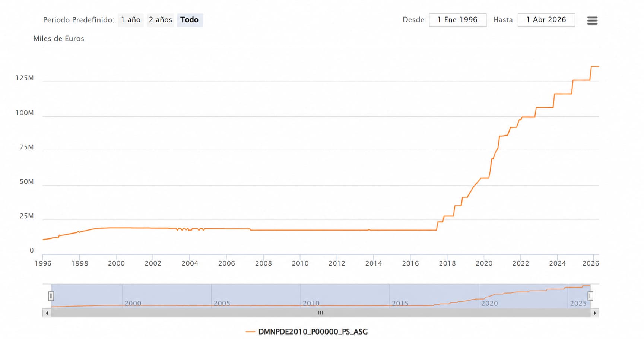Click the '2008' x-axis label

coord(263,263)
